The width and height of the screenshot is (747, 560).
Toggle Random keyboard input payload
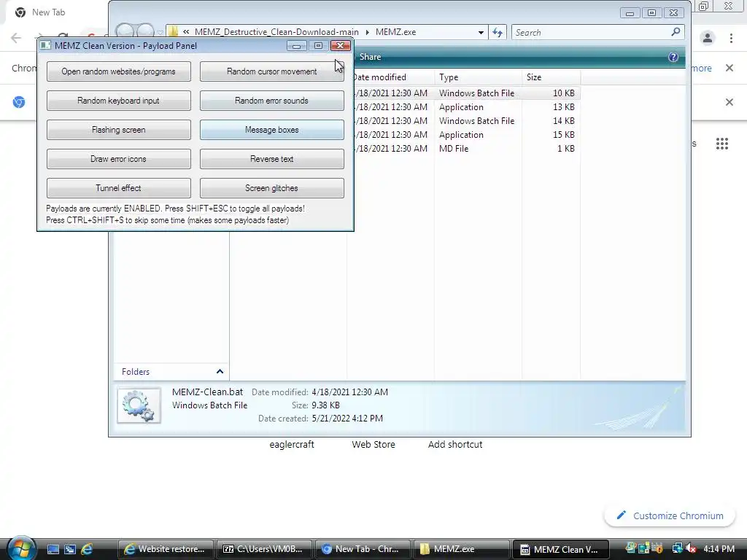[x=119, y=101]
